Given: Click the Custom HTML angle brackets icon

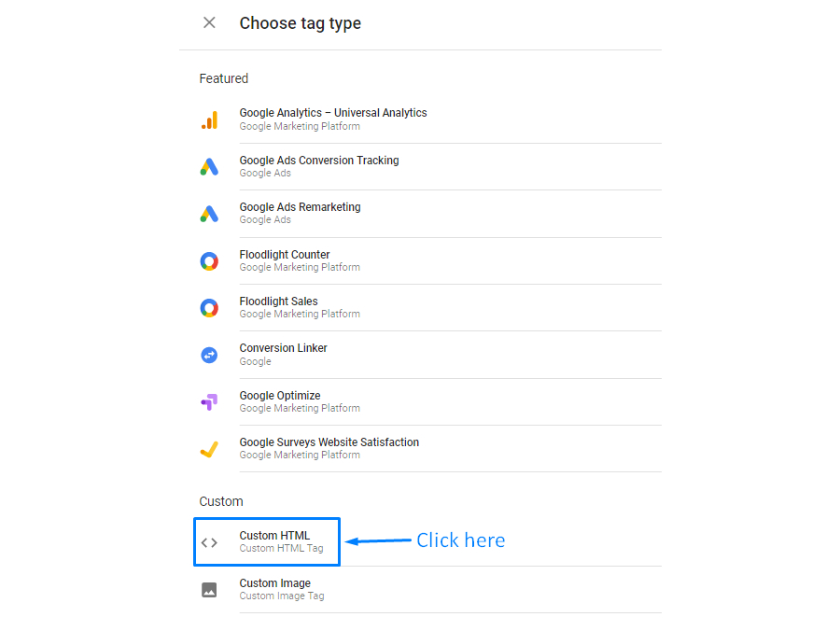Looking at the screenshot, I should pyautogui.click(x=209, y=542).
